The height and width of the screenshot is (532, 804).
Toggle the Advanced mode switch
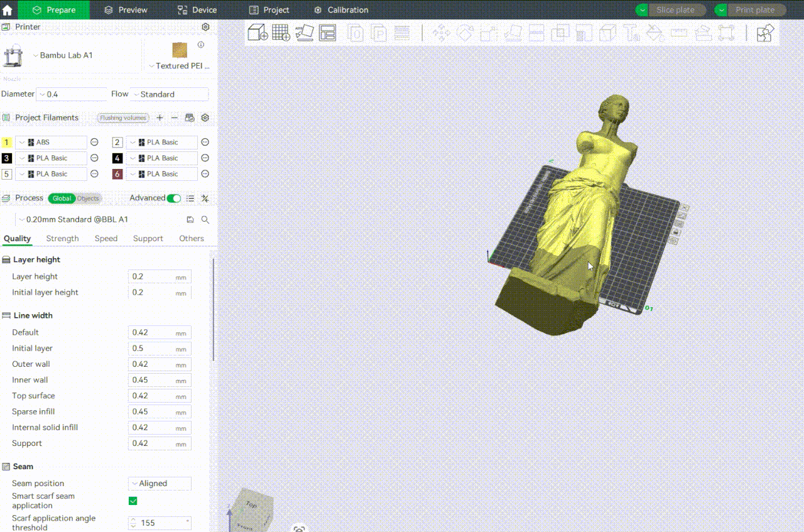click(x=173, y=198)
